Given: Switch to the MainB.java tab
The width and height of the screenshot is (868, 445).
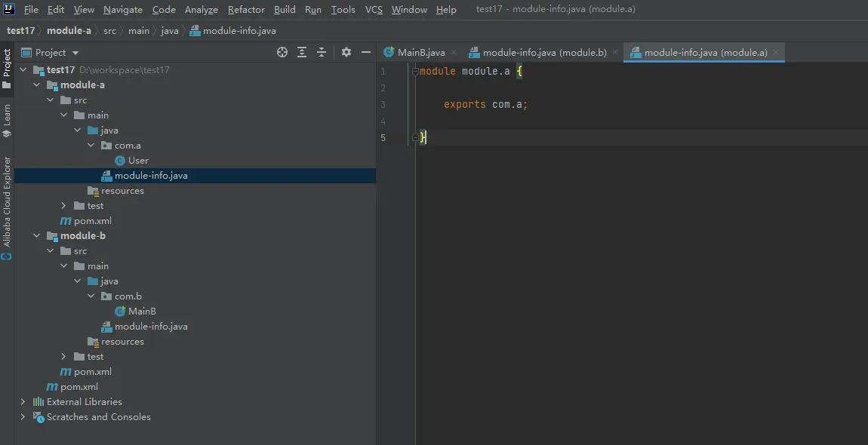Looking at the screenshot, I should pyautogui.click(x=420, y=53).
